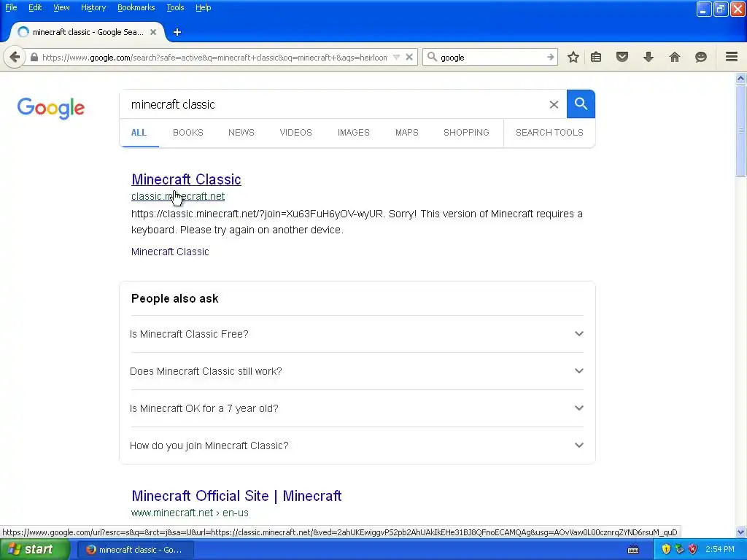
Task: Open the Help menu
Action: click(x=203, y=7)
